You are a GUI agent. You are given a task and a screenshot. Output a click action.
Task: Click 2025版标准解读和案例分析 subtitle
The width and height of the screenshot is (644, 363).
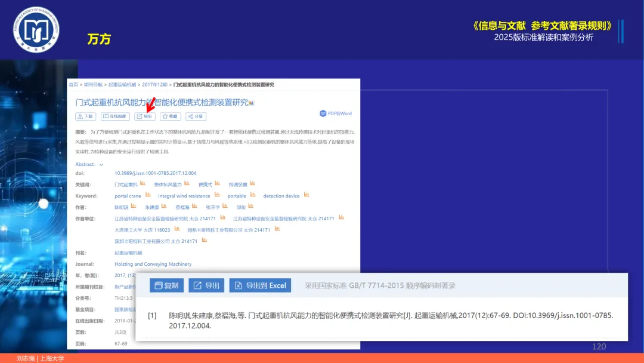click(543, 38)
